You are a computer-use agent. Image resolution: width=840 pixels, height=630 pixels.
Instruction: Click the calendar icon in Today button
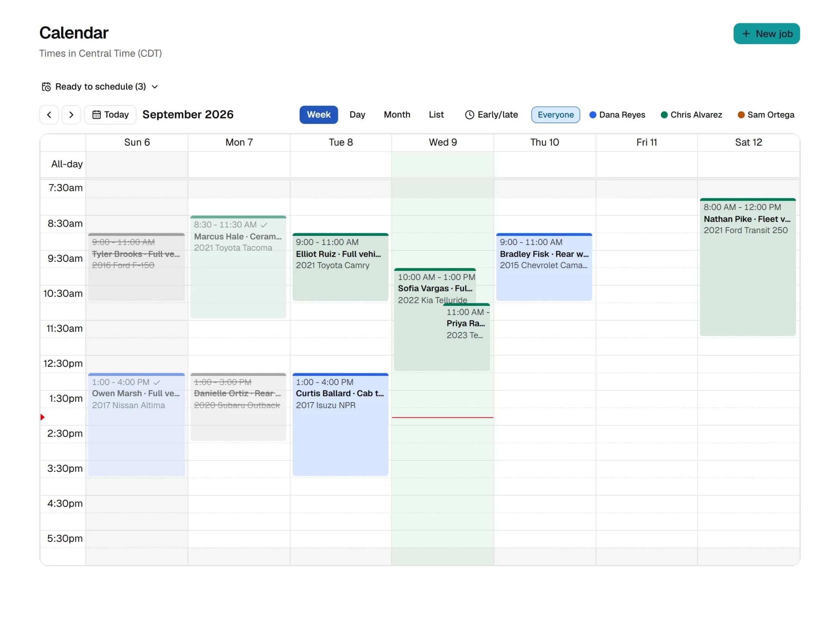click(97, 115)
